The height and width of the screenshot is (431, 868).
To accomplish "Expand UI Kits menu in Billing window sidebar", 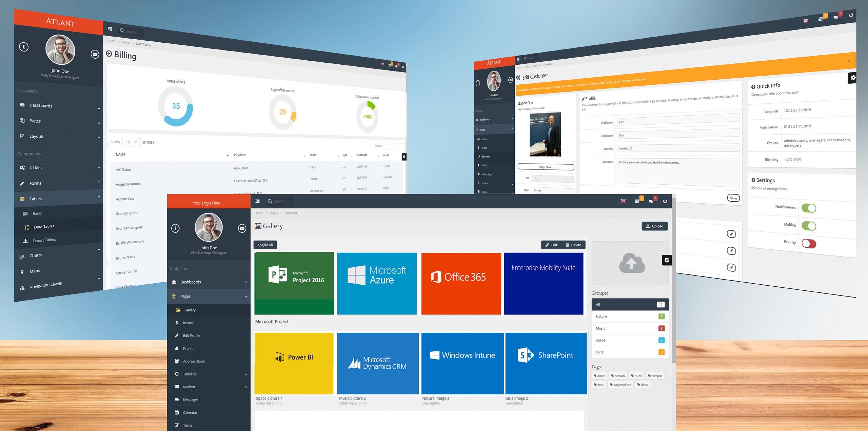I will click(x=58, y=167).
